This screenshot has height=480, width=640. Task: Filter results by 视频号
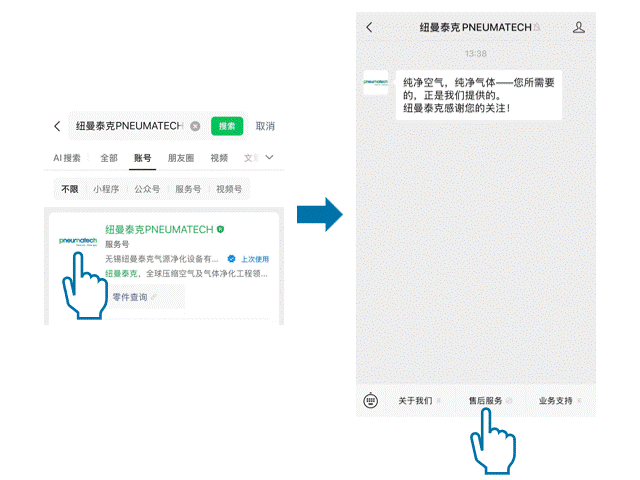coord(229,189)
